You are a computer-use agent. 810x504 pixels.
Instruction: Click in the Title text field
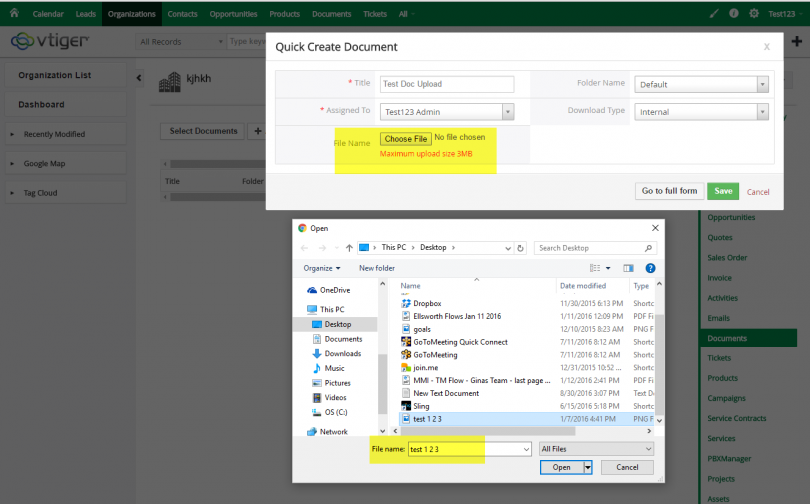pos(446,85)
